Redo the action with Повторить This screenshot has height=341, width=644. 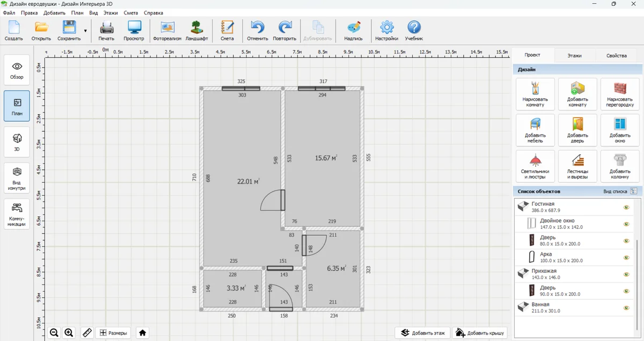284,31
